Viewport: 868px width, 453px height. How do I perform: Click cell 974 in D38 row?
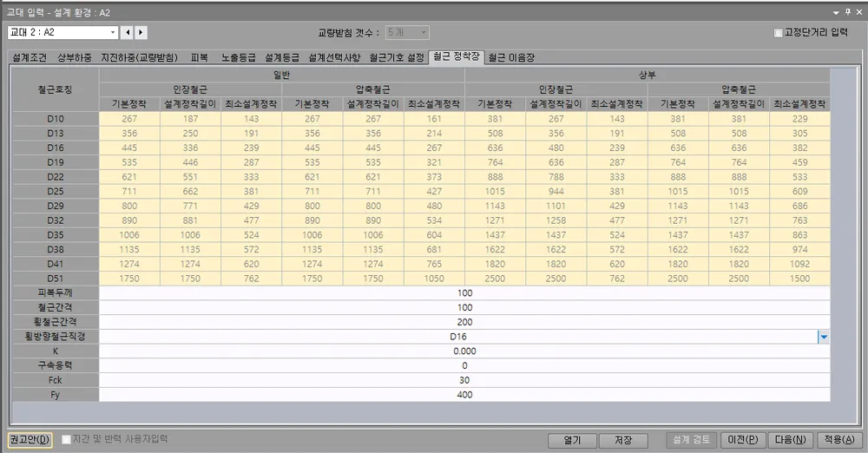[800, 250]
